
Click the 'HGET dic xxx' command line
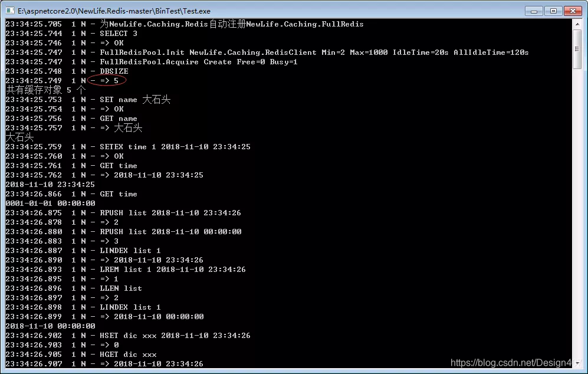[81, 355]
